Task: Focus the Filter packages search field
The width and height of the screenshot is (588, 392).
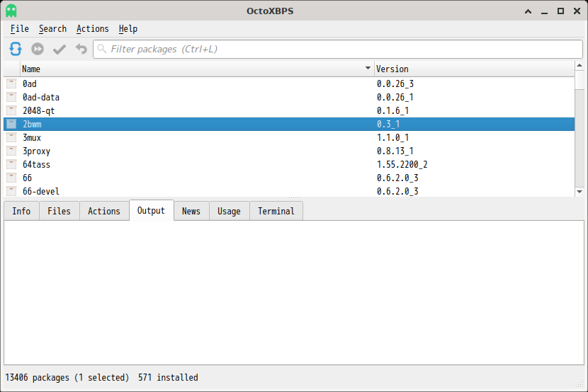Action: (x=337, y=49)
